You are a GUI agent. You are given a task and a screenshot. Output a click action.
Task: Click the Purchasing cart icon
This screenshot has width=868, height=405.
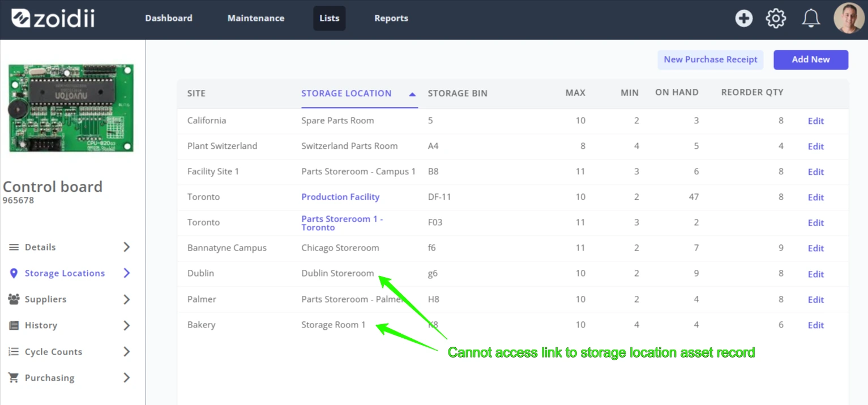[14, 378]
